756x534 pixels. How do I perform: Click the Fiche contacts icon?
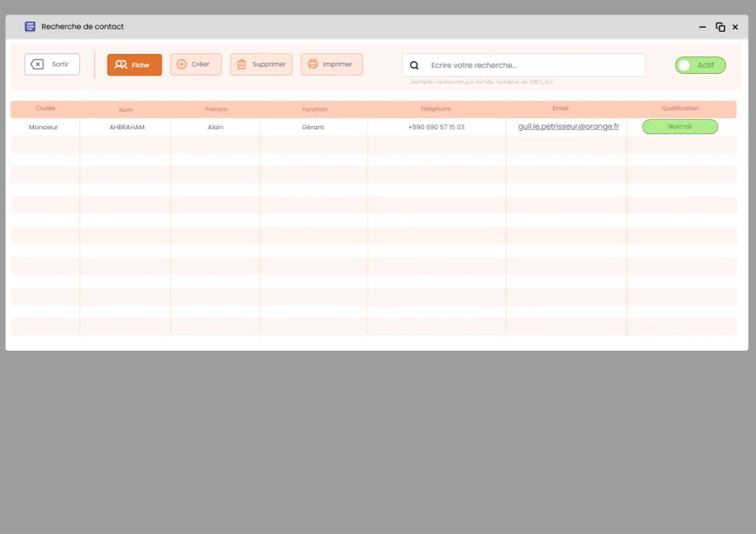pos(121,65)
